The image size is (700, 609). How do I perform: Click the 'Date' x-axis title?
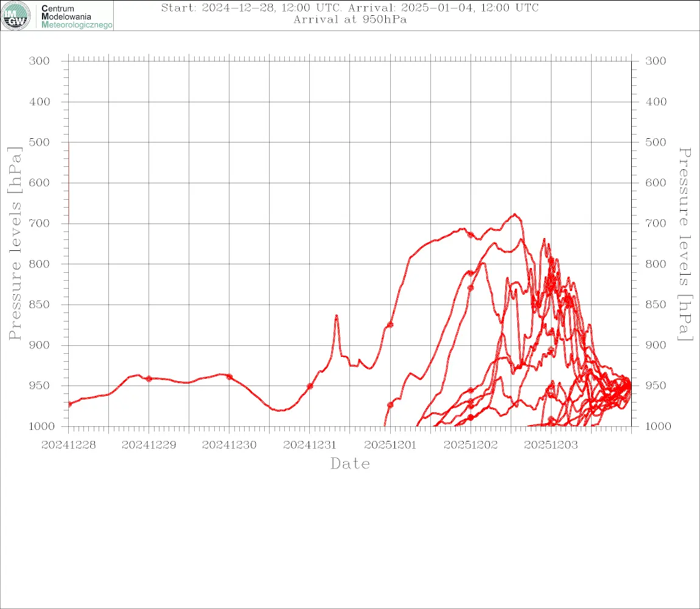tap(350, 464)
